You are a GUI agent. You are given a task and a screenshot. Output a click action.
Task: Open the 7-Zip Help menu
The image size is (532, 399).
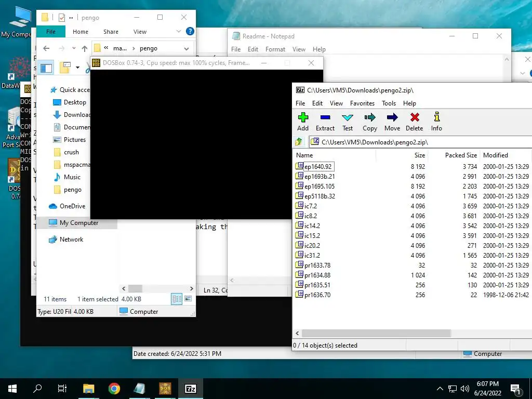[x=409, y=103]
